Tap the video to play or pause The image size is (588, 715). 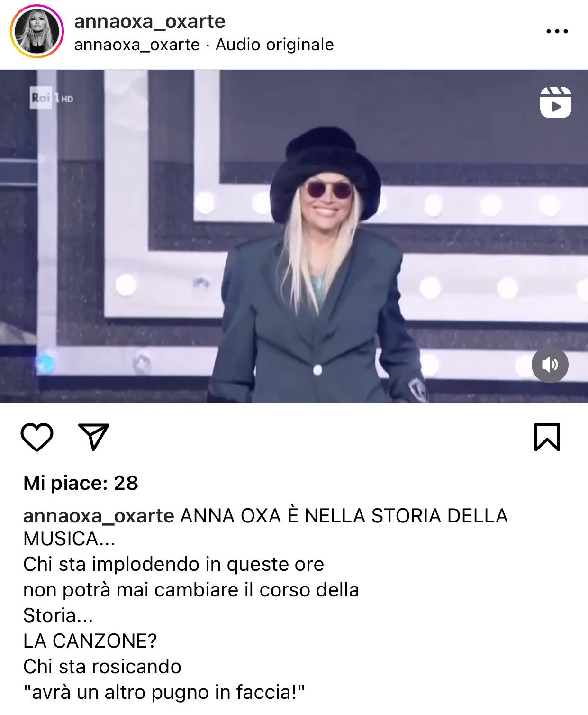(x=294, y=236)
